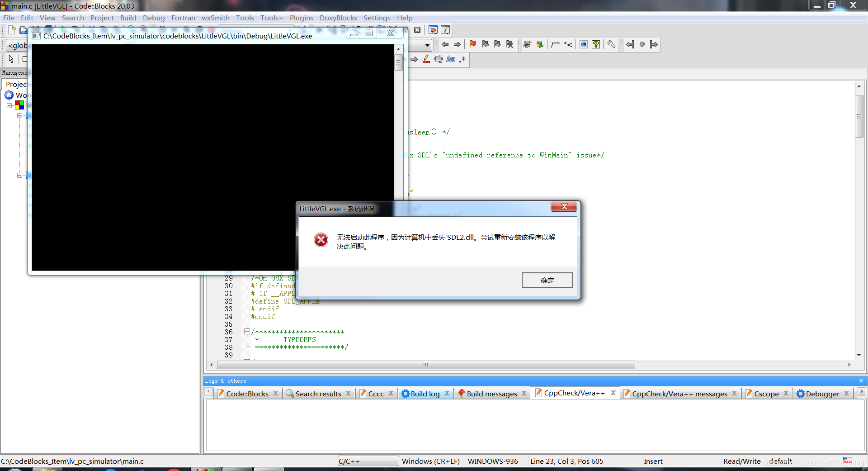Click 'Windows (CR+LF)' in status bar
This screenshot has width=868, height=471.
pyautogui.click(x=430, y=461)
